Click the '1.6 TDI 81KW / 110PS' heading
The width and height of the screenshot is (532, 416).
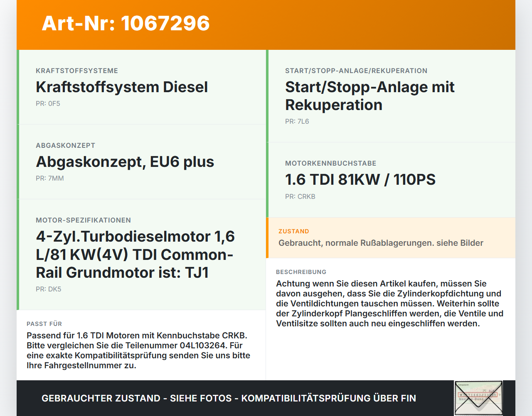click(x=360, y=180)
